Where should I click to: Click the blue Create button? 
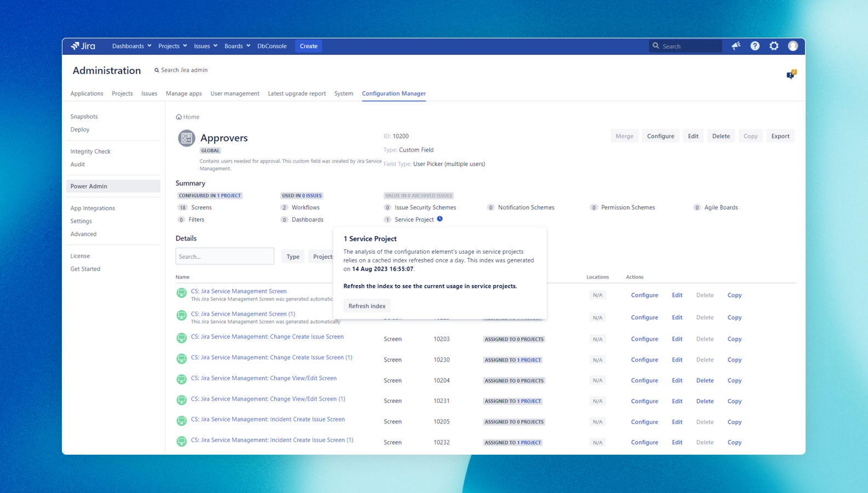(308, 46)
